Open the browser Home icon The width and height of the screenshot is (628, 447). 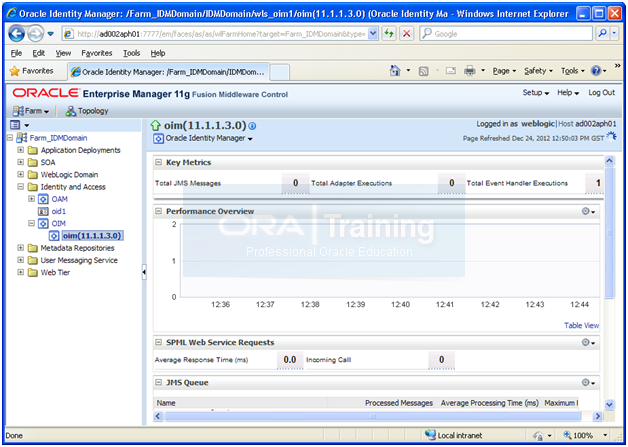[395, 71]
